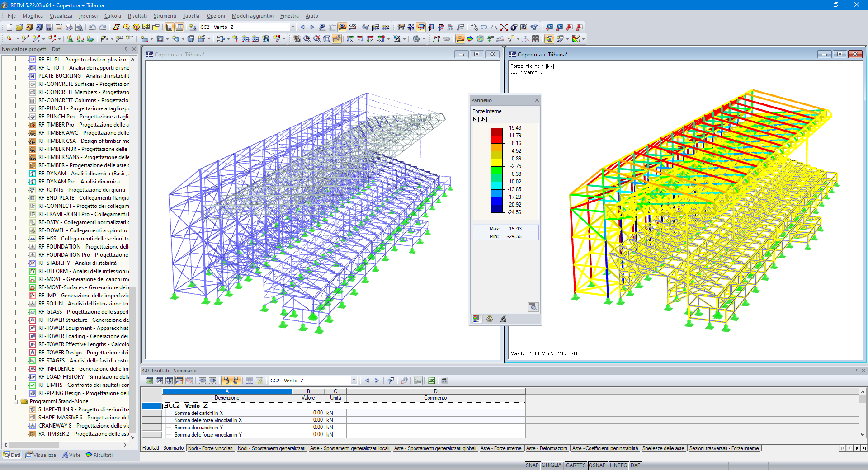Screen dimensions: 868x470
Task: Create a new model with the blank page icon
Action: tap(9, 27)
